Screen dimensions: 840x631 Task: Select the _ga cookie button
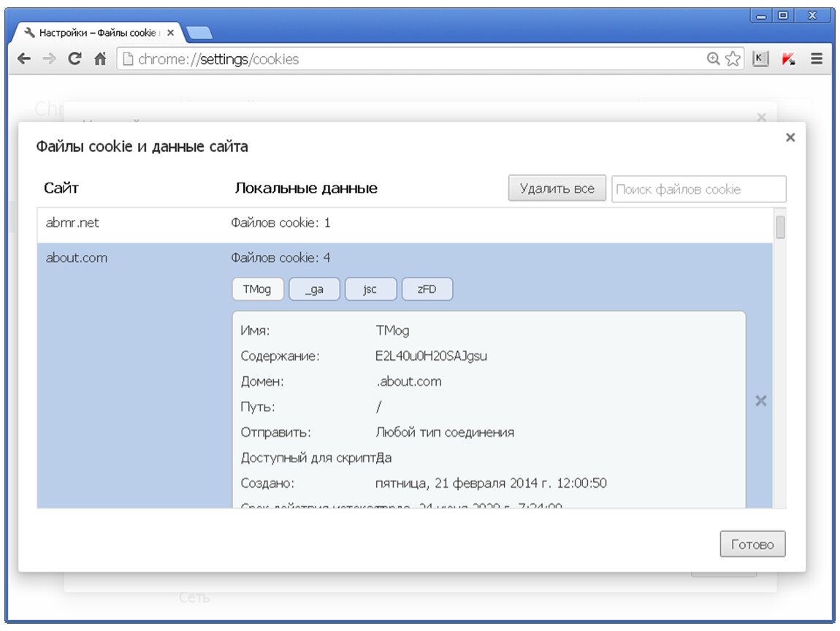315,289
